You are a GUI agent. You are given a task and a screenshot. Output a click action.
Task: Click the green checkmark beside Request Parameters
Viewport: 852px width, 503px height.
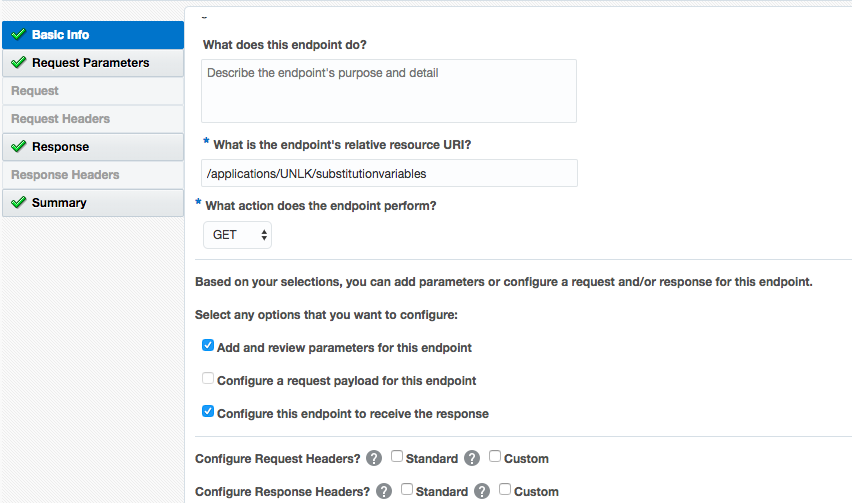coord(18,63)
